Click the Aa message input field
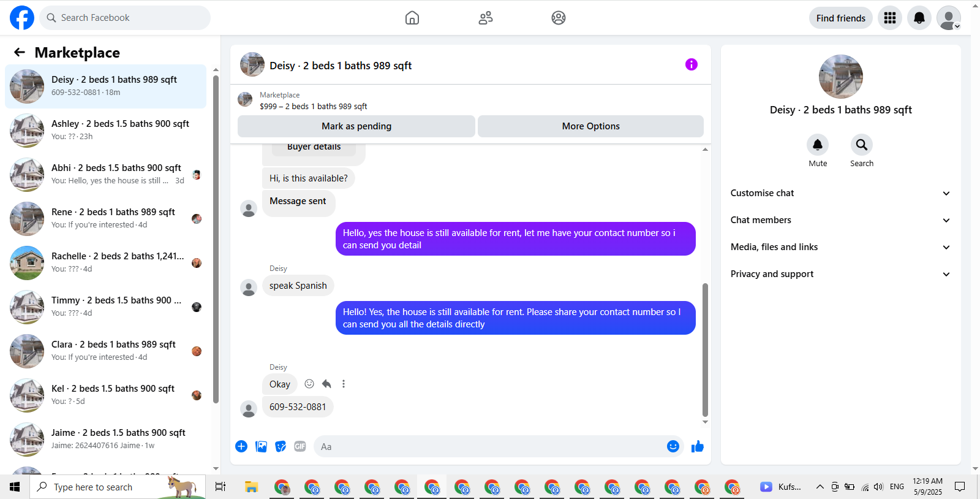 (489, 446)
